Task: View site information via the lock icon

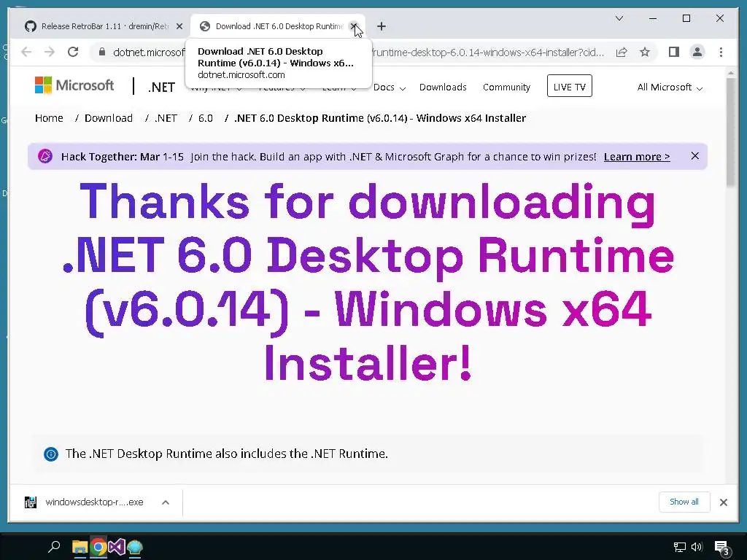Action: 101,52
